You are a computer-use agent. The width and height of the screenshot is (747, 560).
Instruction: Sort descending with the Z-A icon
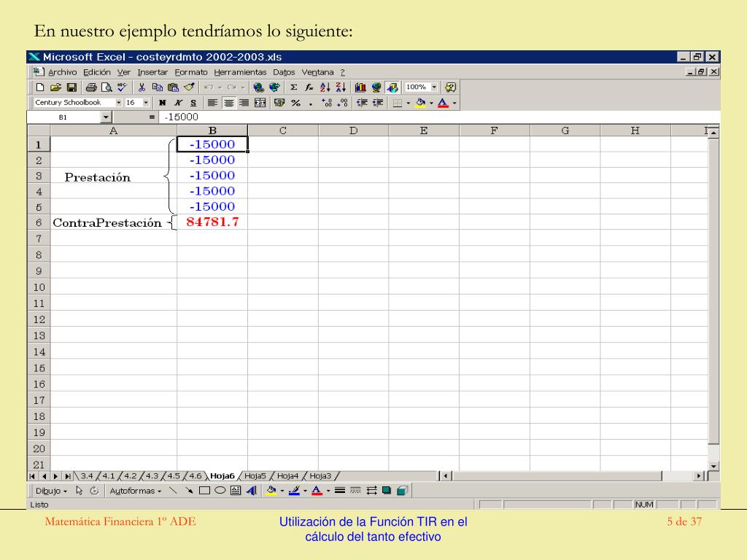(341, 87)
